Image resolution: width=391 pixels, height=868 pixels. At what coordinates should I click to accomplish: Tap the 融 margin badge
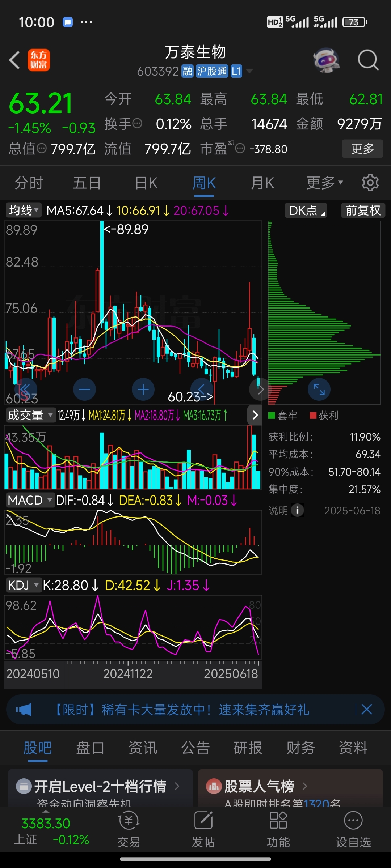click(188, 71)
